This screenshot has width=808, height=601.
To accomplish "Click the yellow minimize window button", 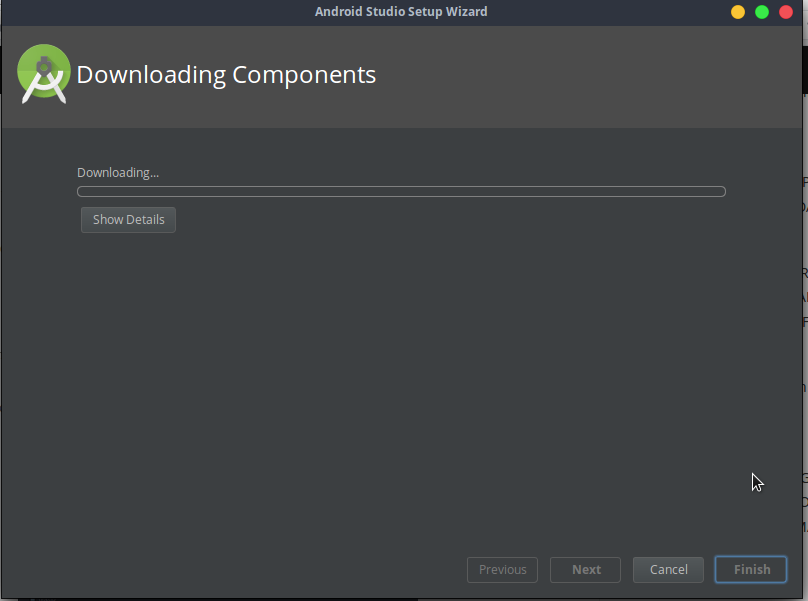I will pyautogui.click(x=738, y=12).
